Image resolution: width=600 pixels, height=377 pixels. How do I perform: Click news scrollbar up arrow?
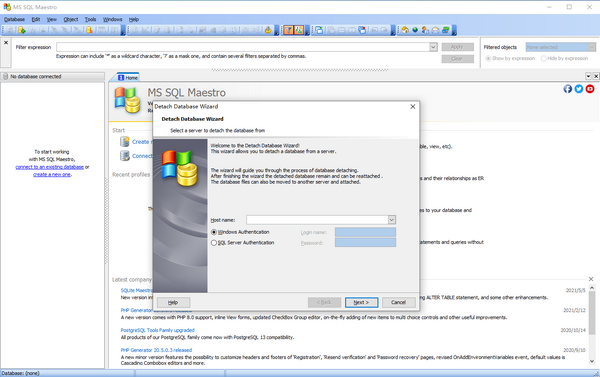592,288
